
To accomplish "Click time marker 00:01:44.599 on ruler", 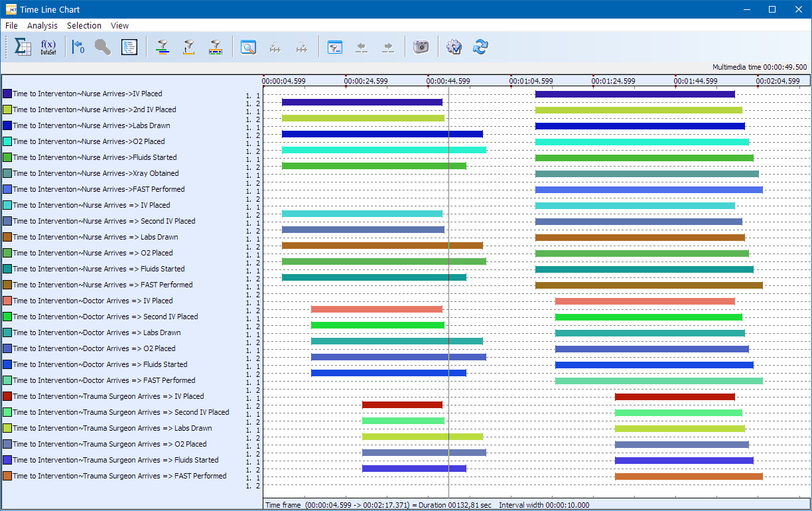I will (696, 81).
